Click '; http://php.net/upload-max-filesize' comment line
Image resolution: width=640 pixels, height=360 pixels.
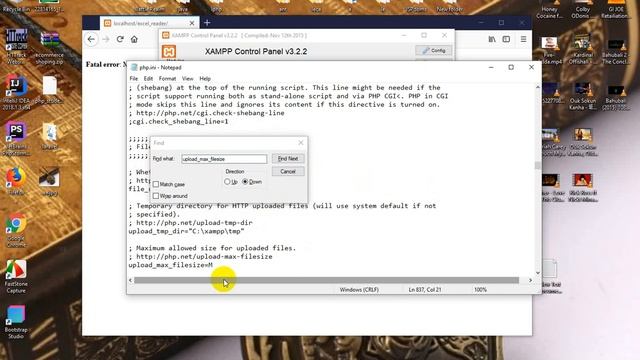(200, 256)
